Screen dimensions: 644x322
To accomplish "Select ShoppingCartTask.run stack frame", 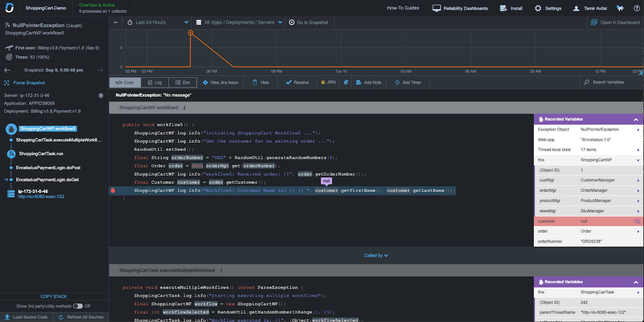I will (41, 154).
